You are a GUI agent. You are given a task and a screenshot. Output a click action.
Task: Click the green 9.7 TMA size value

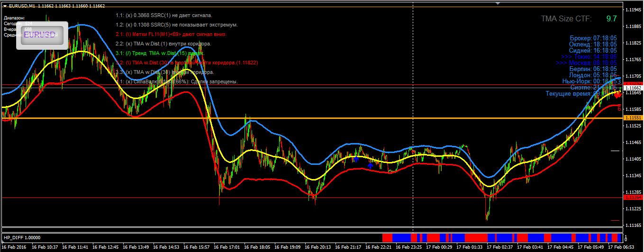611,19
